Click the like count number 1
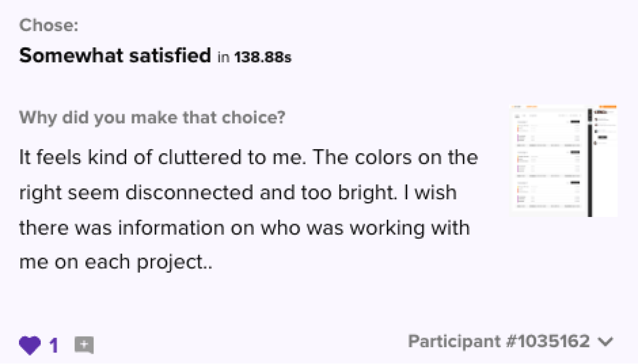Viewport: 638px width, 364px height. point(54,345)
